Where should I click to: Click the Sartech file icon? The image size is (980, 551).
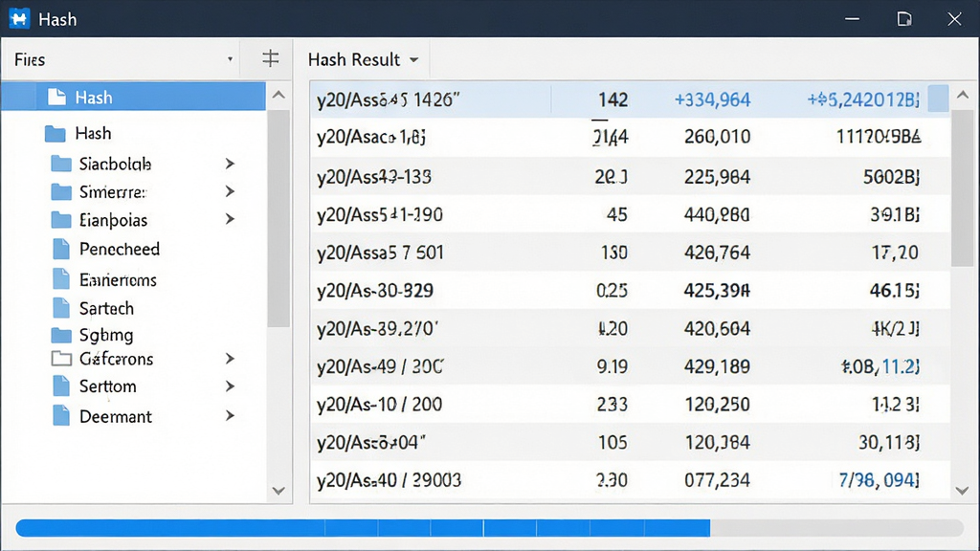pos(61,307)
